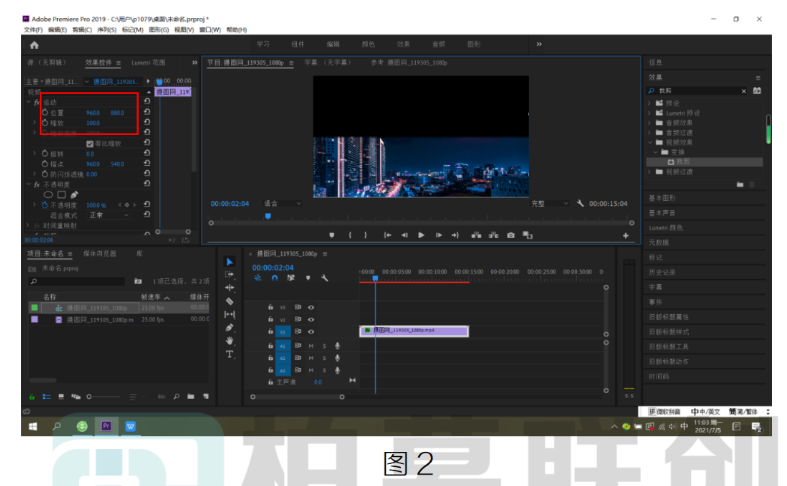Click the Premiere Pro taskbar icon

(x=106, y=426)
